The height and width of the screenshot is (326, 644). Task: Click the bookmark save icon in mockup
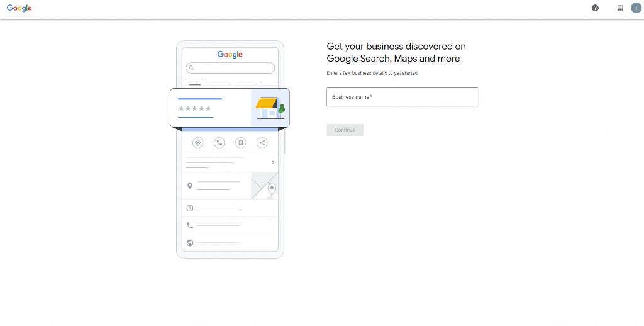pyautogui.click(x=241, y=143)
